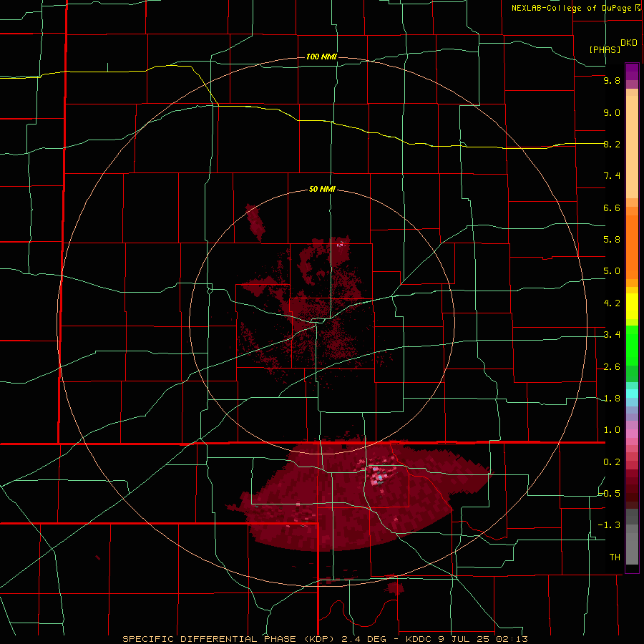644x644 pixels.
Task: Pick the purple swatch atop color scale
Action: coord(632,72)
